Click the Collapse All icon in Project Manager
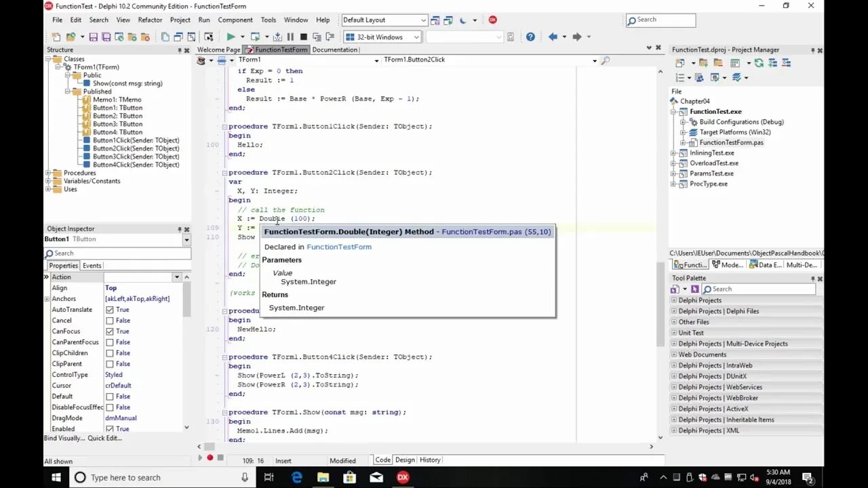This screenshot has width=868, height=488. [x=787, y=62]
